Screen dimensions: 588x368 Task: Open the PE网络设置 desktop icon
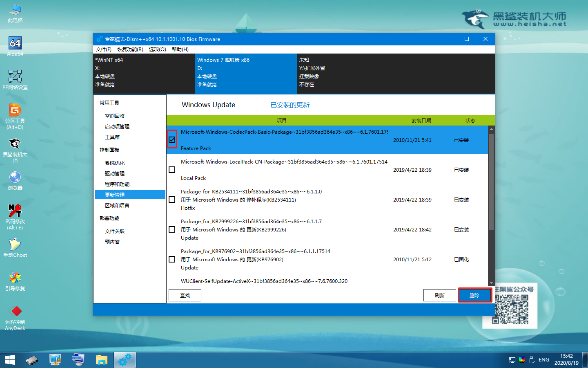[15, 80]
